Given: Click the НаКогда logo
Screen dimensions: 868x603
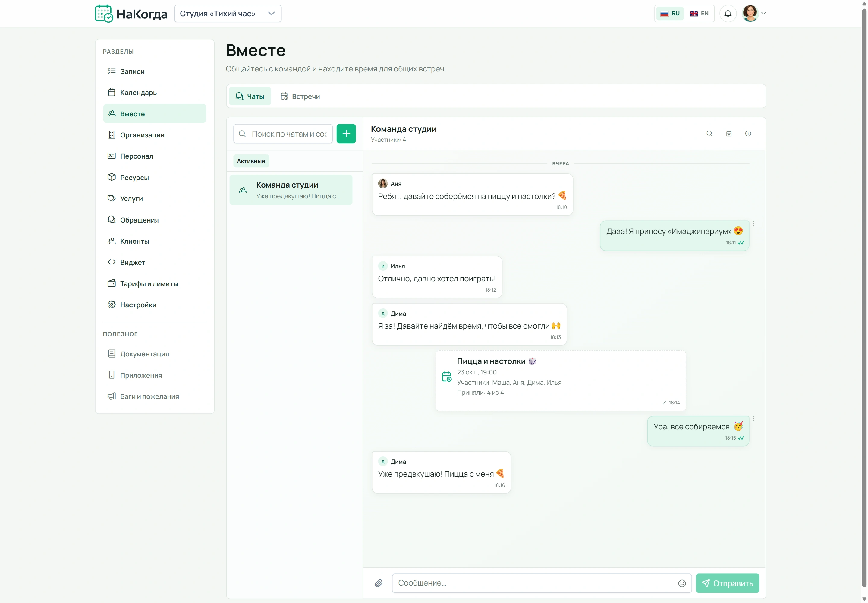Looking at the screenshot, I should [131, 14].
